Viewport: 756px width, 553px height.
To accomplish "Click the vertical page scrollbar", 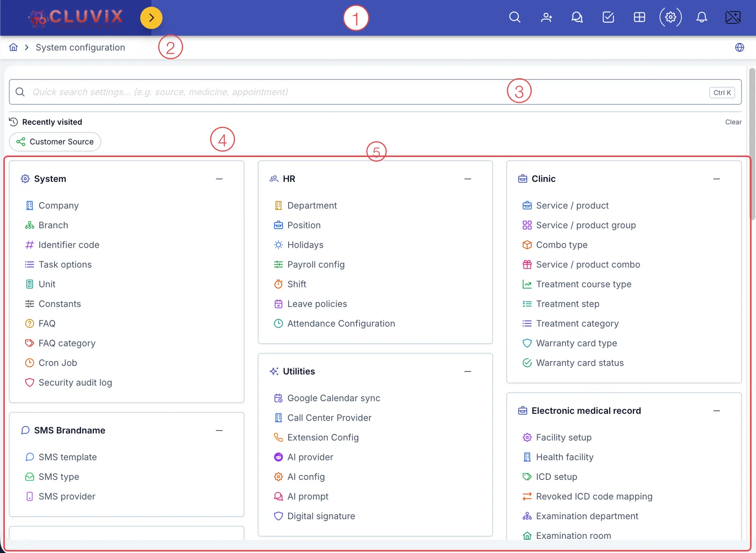I will coord(752,144).
